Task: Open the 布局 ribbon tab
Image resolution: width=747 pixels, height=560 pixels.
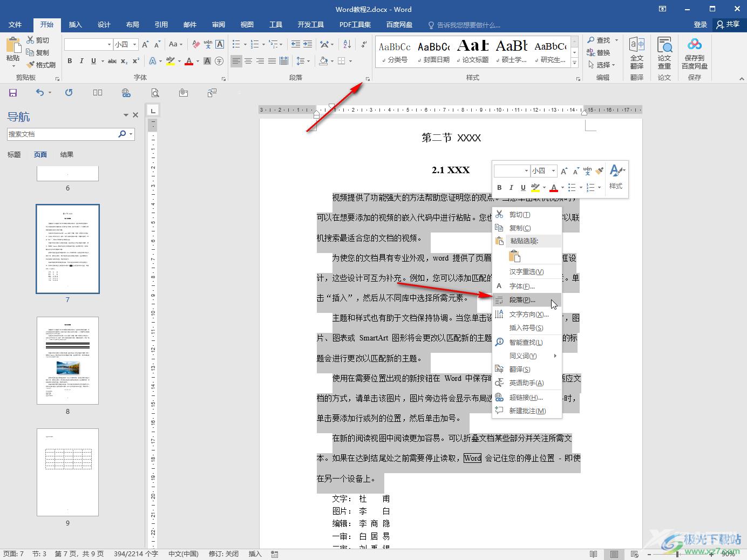Action: [x=133, y=25]
